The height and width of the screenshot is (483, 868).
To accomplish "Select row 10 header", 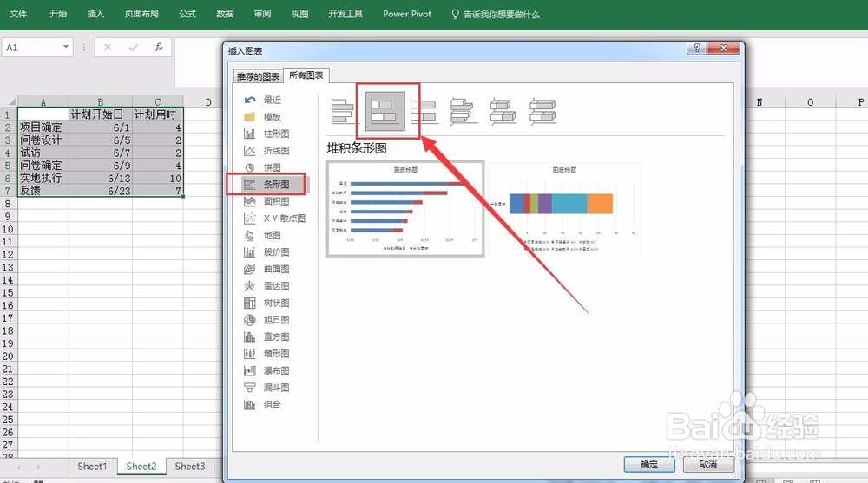I will pyautogui.click(x=8, y=229).
